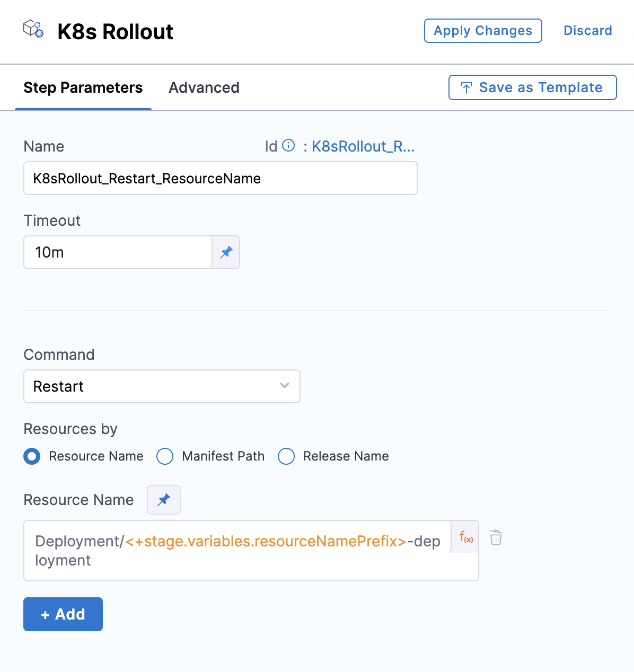This screenshot has width=634, height=672.
Task: Click the K8s Rollout step icon
Action: (33, 29)
